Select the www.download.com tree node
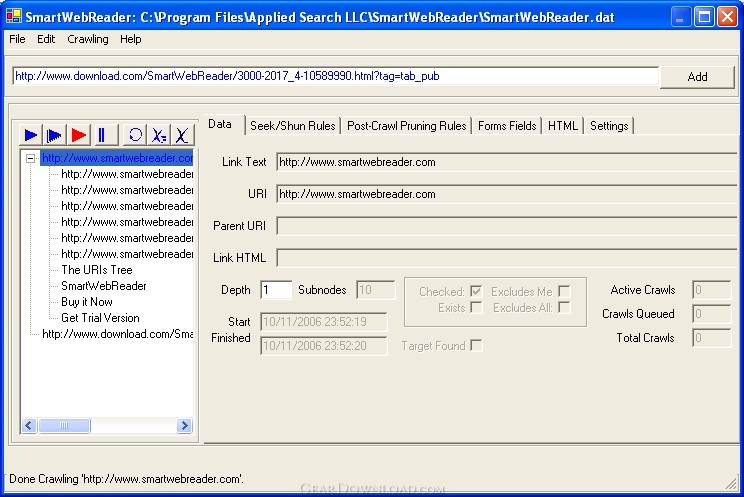 click(117, 334)
